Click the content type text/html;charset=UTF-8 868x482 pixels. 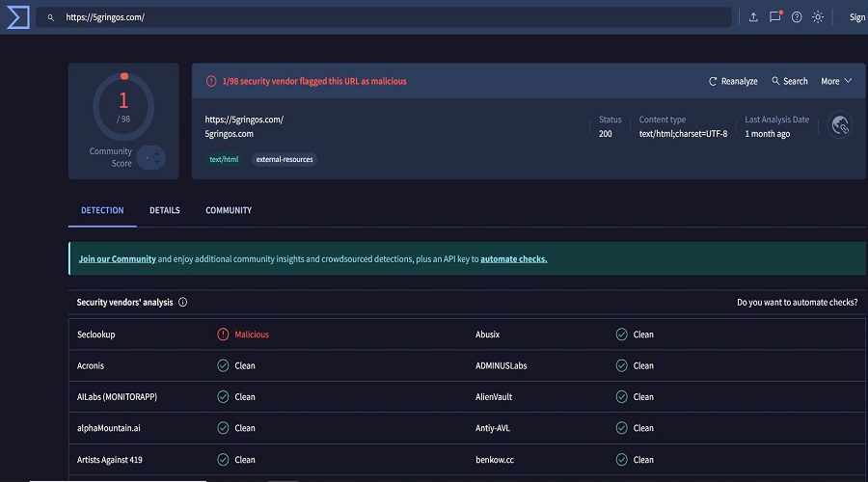click(683, 134)
